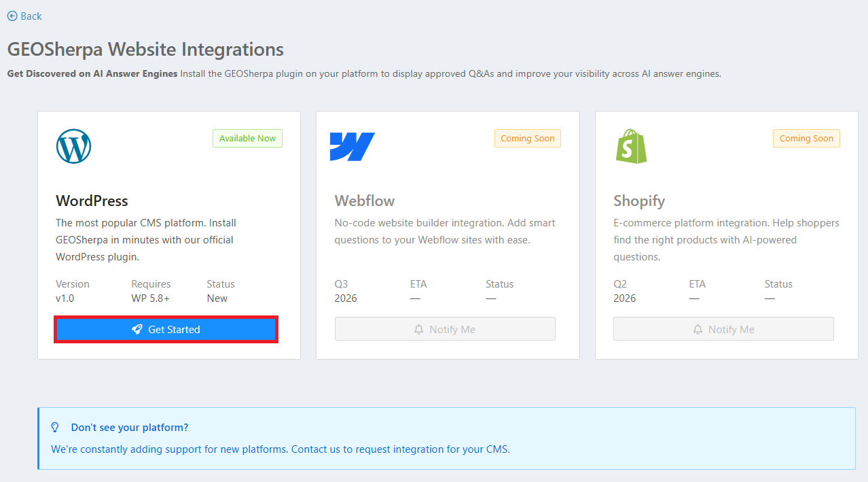Click the back arrow circle icon
This screenshot has height=482, width=868.
[12, 16]
